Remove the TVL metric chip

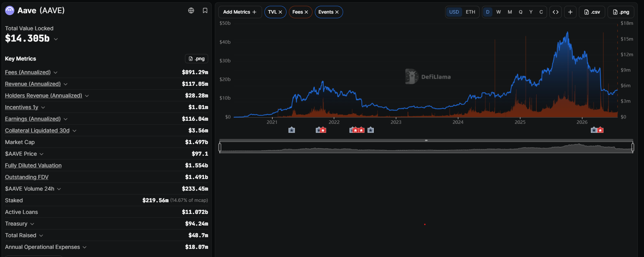click(280, 12)
